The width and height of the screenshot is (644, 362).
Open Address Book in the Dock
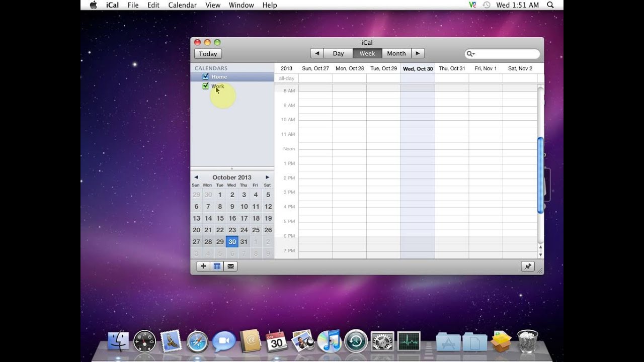coord(250,341)
